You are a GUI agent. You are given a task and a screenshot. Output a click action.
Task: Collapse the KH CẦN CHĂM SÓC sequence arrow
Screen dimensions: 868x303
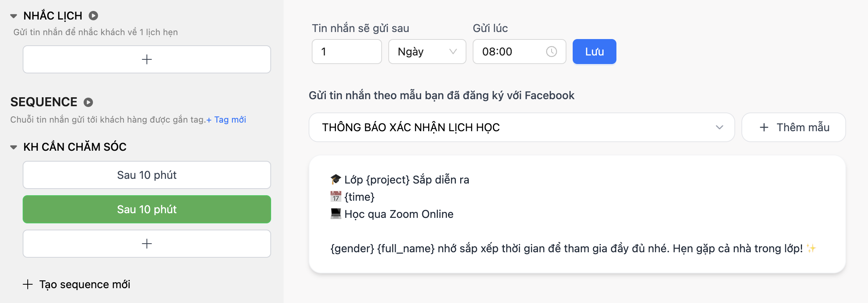[14, 147]
